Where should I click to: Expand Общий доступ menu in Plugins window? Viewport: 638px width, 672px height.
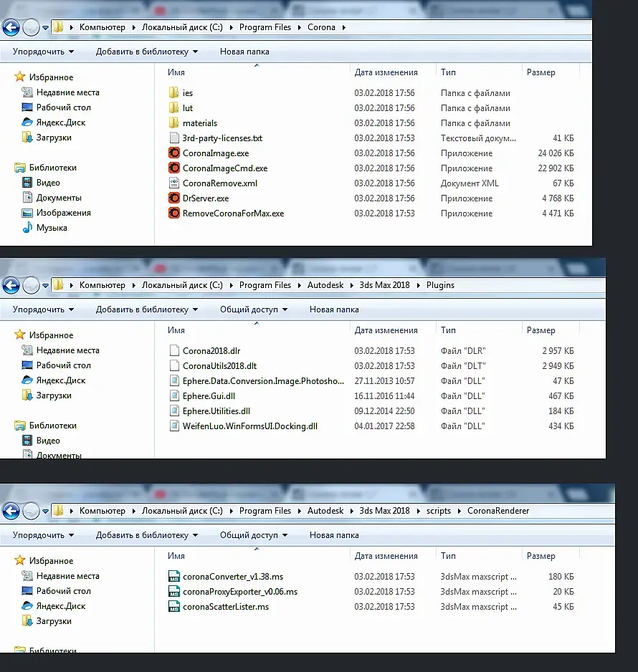[x=253, y=309]
